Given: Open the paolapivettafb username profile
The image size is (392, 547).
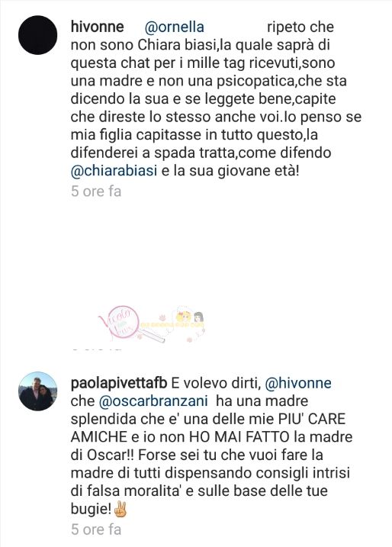Looking at the screenshot, I should pos(119,383).
